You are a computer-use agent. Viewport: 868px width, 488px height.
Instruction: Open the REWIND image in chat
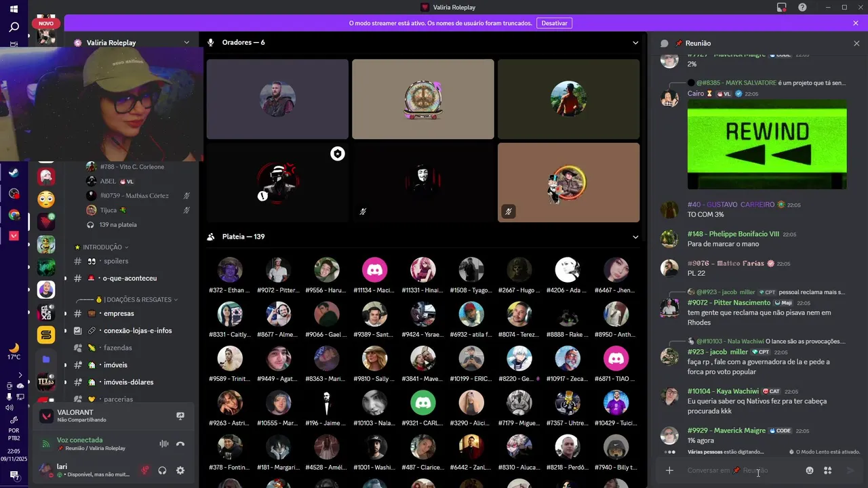[x=767, y=144]
